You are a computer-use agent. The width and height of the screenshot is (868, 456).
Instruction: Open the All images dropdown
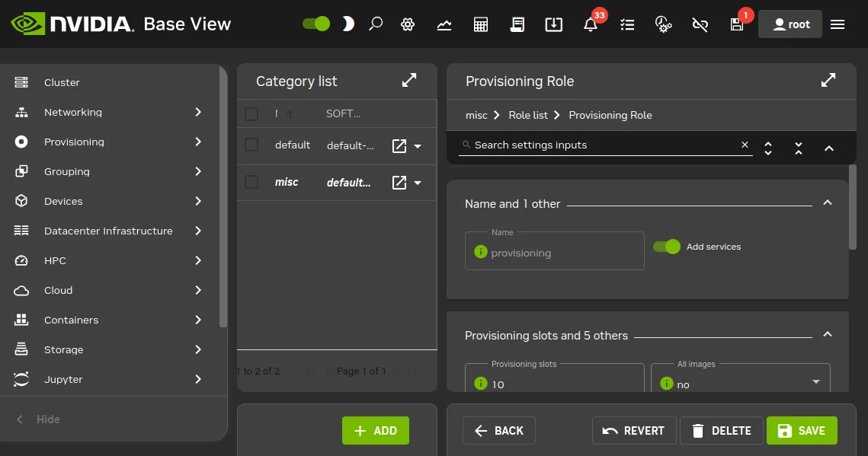(x=741, y=378)
